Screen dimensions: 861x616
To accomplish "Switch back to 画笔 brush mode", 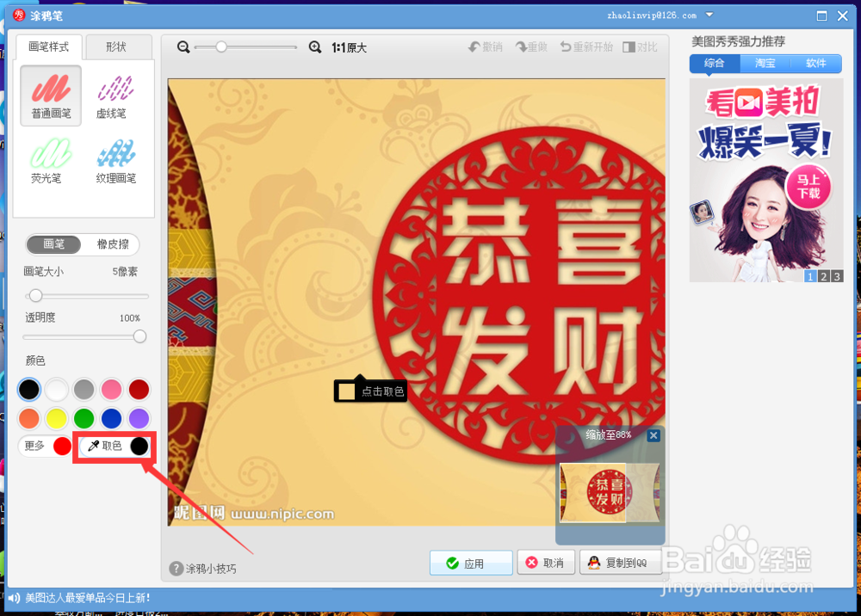I will (53, 244).
